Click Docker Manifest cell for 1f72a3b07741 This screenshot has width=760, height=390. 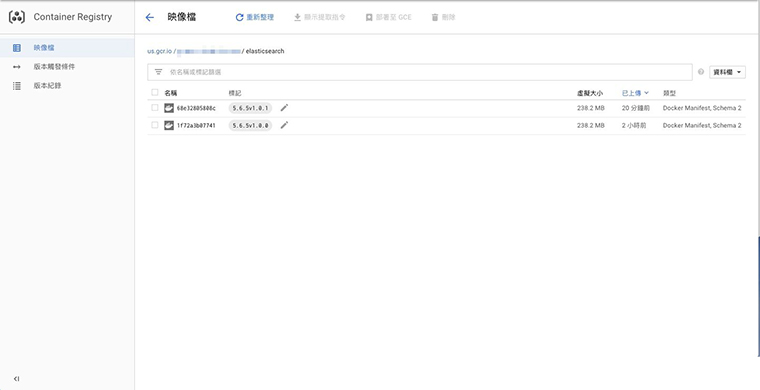point(702,125)
